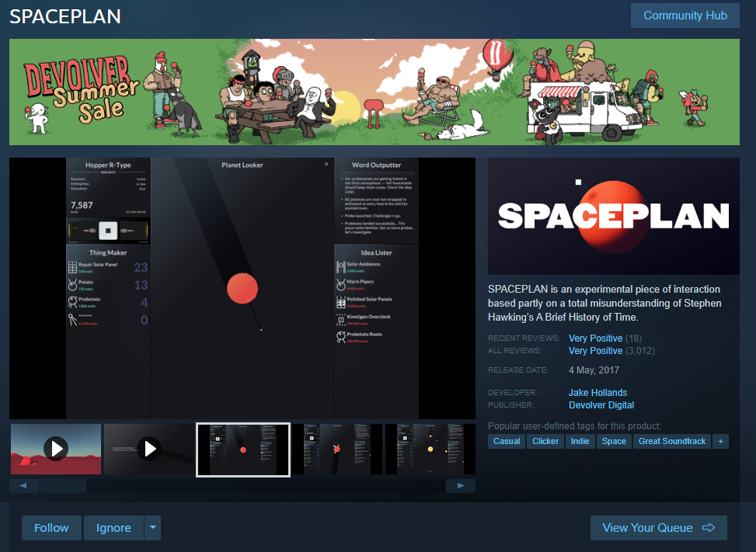756x552 pixels.
Task: Select the highlighted red planet screenshot thumbnail
Action: pyautogui.click(x=243, y=450)
